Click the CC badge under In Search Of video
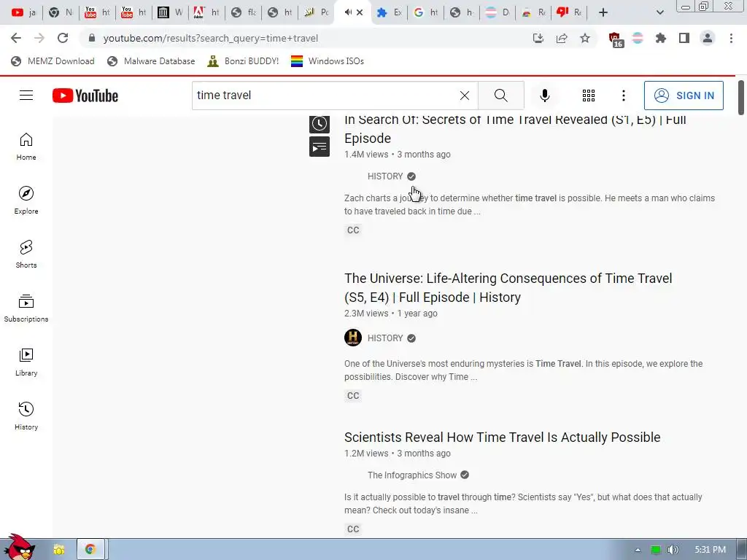747x560 pixels. [x=353, y=230]
